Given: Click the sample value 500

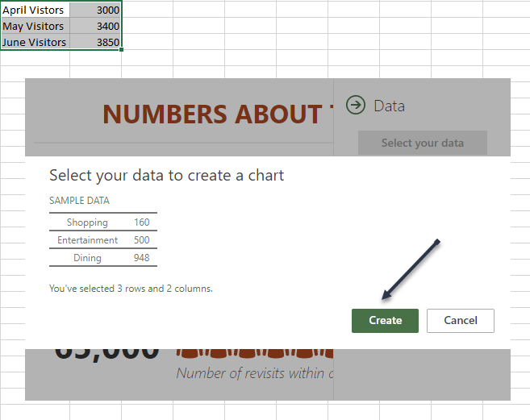Looking at the screenshot, I should [142, 240].
